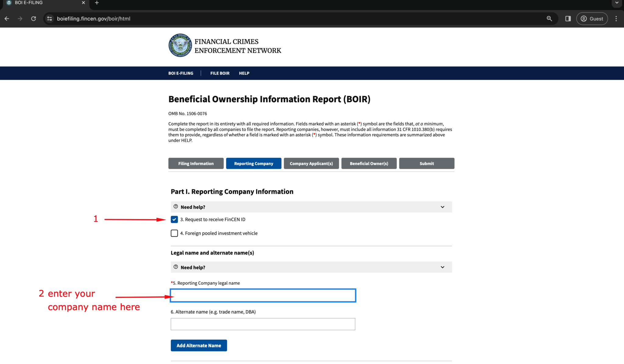Viewport: 624px width, 364px height.
Task: Go to the Submit step
Action: pyautogui.click(x=426, y=163)
